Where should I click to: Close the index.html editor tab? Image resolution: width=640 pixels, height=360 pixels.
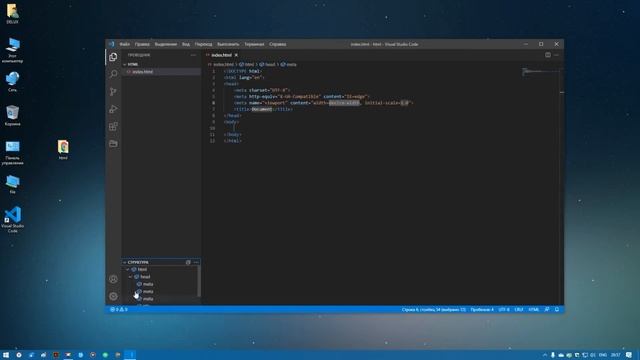tap(236, 55)
